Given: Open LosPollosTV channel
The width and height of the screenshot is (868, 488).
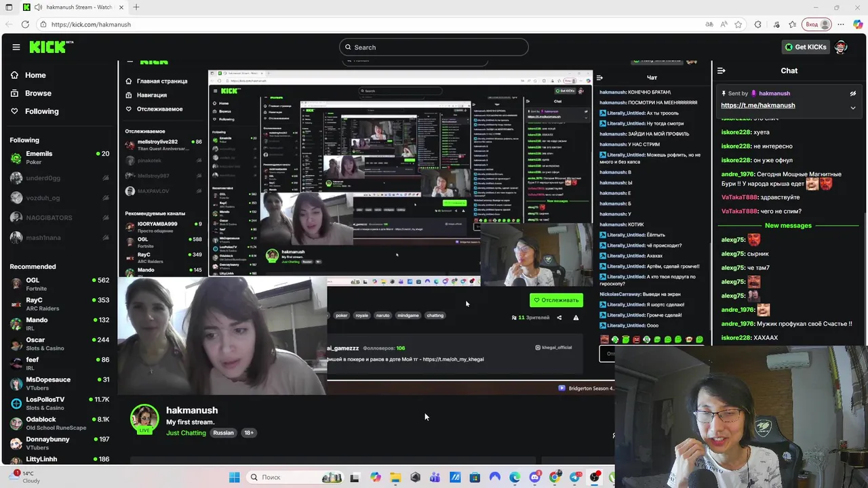Looking at the screenshot, I should (x=60, y=403).
